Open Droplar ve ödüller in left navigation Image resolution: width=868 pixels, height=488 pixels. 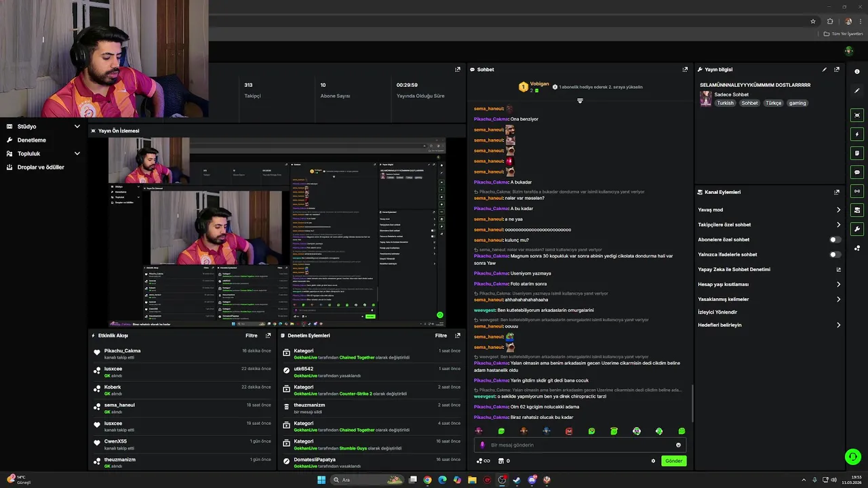point(41,167)
